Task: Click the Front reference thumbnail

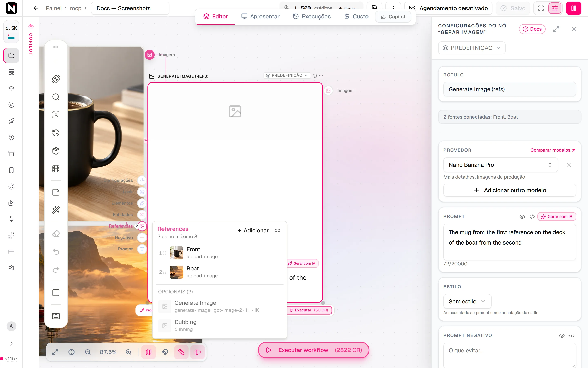Action: (x=177, y=253)
